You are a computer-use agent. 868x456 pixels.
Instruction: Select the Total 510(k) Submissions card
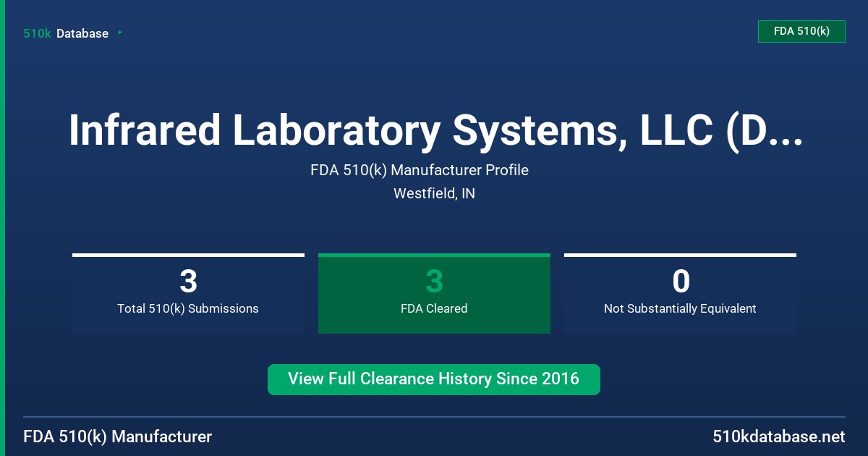pos(188,293)
